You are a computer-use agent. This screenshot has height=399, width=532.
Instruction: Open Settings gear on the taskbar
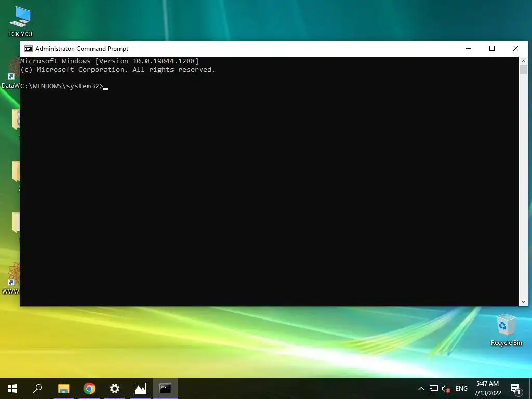115,389
